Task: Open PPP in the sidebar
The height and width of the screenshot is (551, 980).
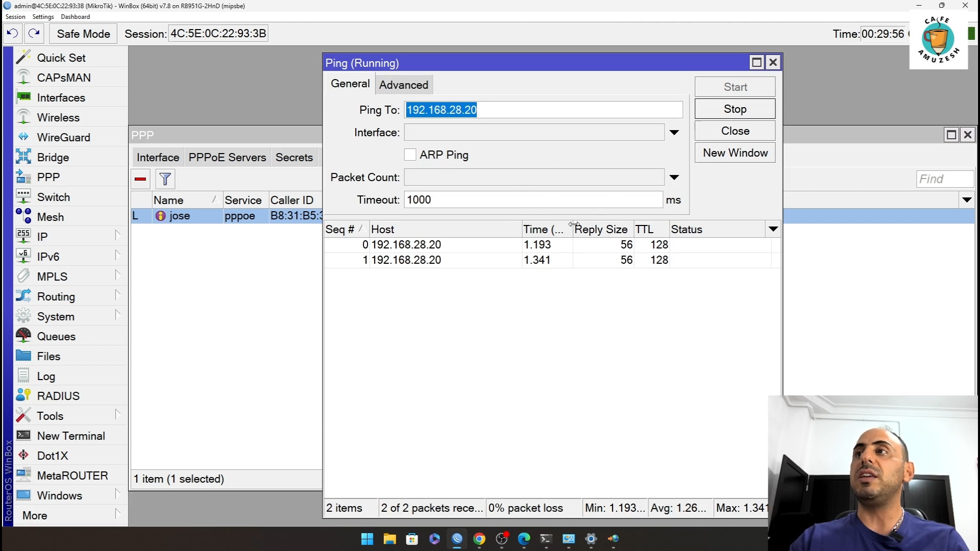Action: 71,177
